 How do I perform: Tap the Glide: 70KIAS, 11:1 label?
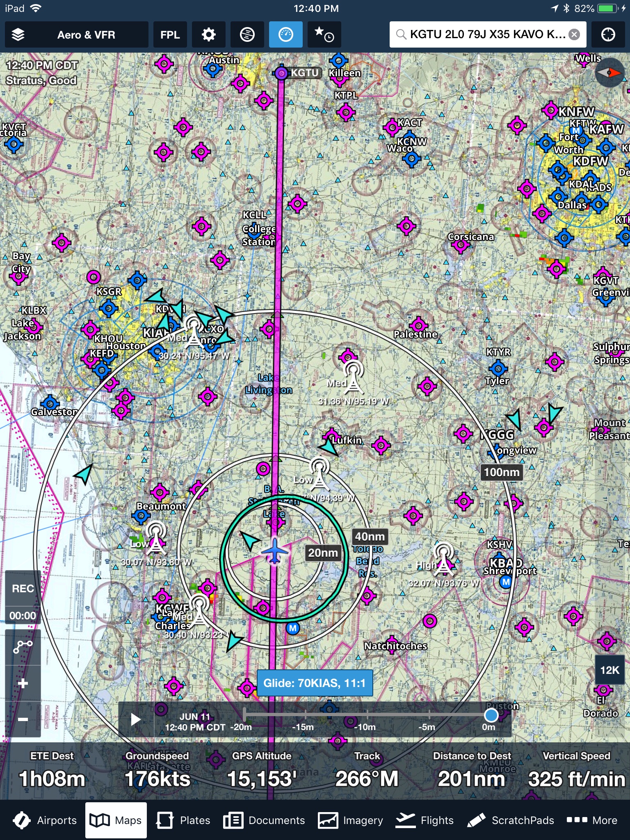(315, 683)
